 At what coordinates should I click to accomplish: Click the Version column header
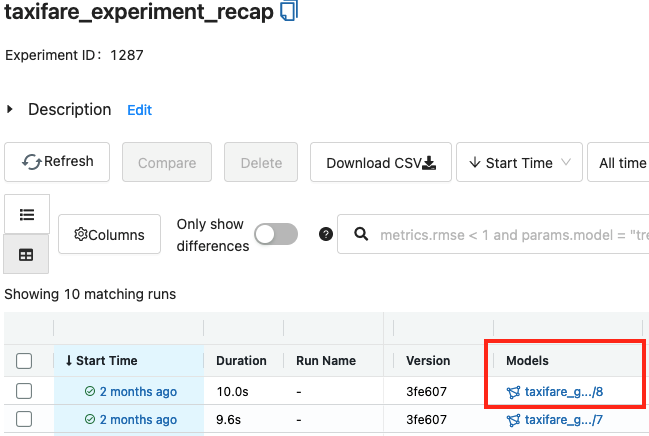[x=428, y=361]
